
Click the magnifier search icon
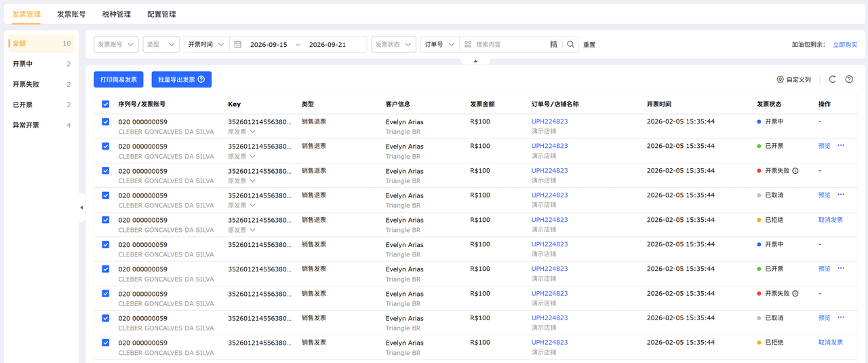pos(570,44)
